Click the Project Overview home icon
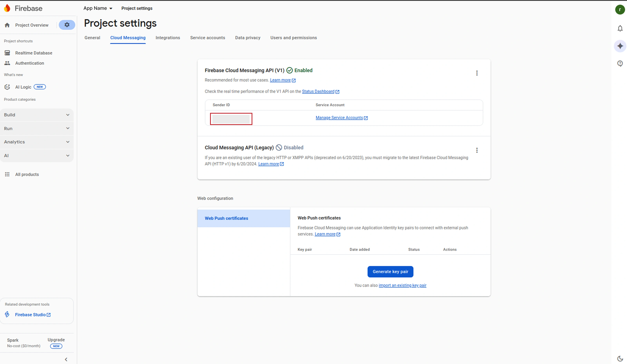627x364 pixels. 7,25
